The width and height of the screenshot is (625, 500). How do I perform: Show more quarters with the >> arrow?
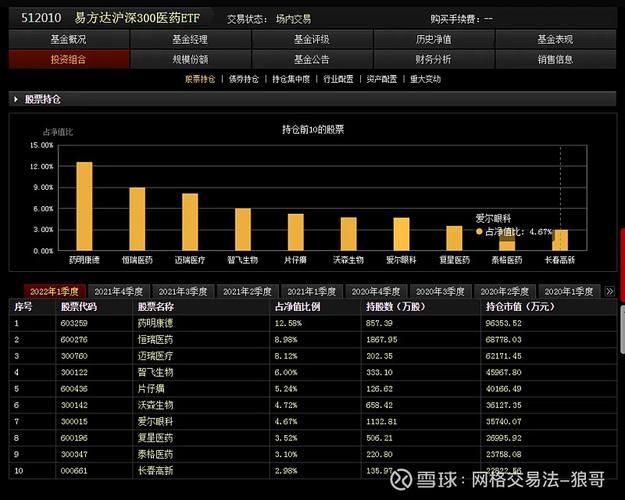point(609,291)
